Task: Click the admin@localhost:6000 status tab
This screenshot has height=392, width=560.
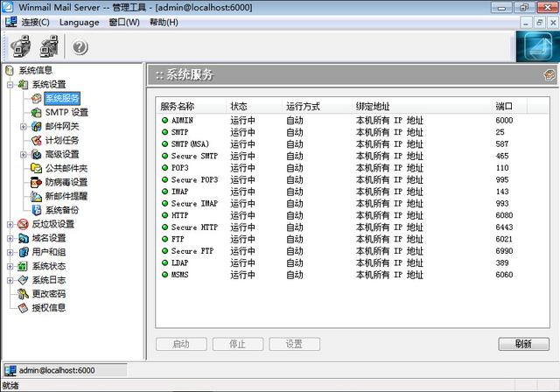Action: pos(65,371)
